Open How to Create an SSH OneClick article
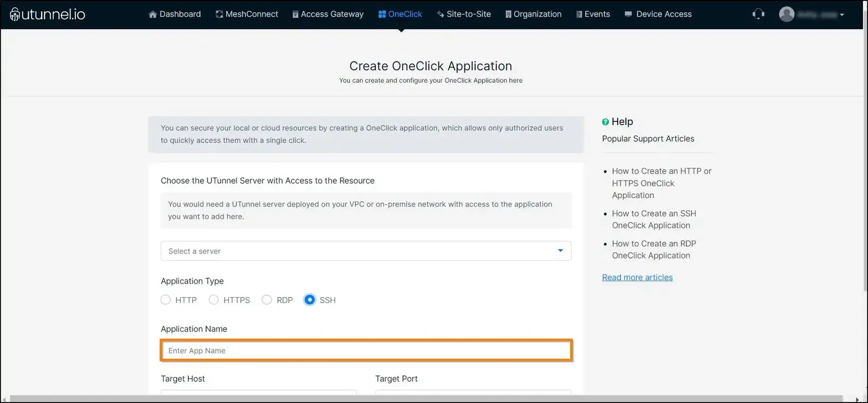 pyautogui.click(x=654, y=219)
